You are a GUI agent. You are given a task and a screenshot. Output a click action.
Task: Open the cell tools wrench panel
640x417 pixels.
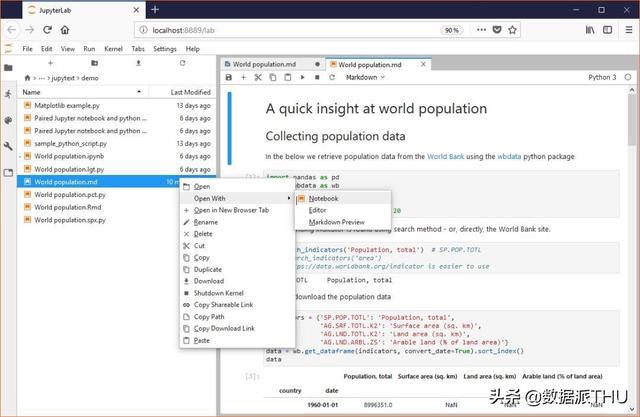tap(8, 146)
